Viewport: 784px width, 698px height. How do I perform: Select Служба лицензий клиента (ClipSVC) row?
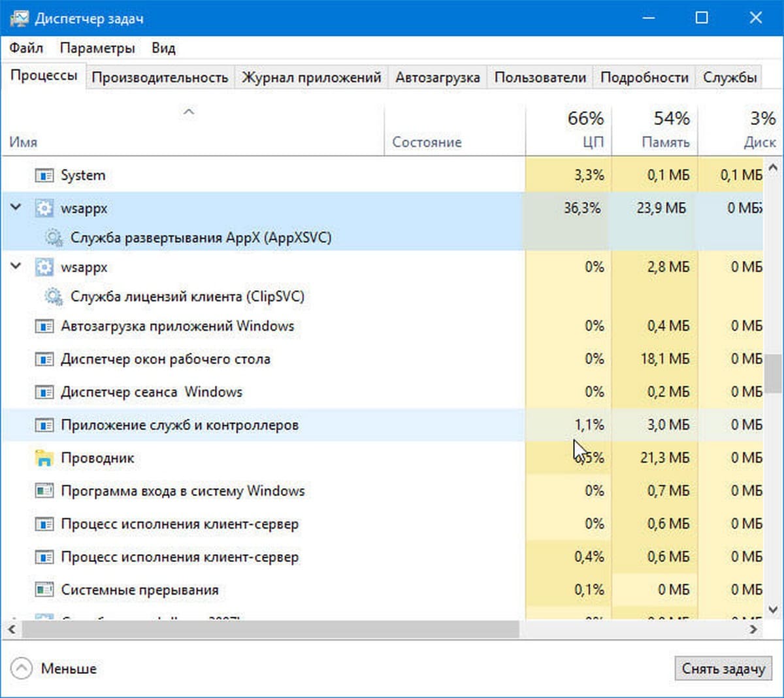pyautogui.click(x=382, y=296)
